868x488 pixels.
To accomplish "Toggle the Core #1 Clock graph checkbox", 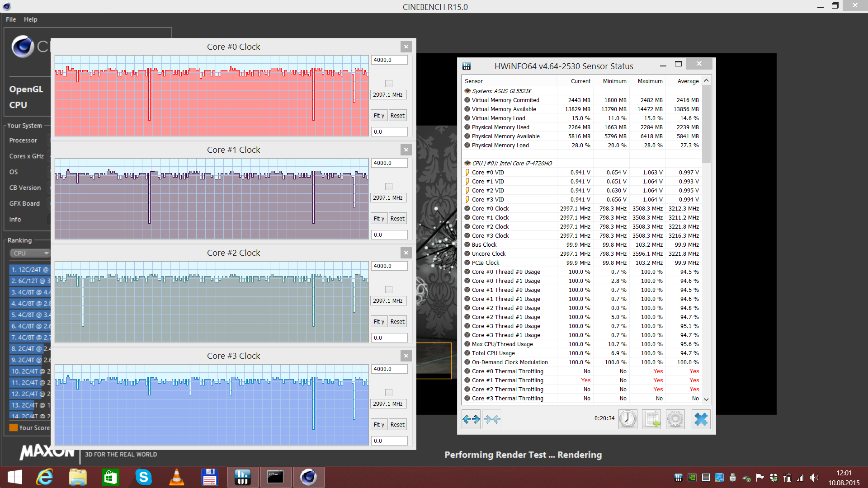I will [389, 187].
